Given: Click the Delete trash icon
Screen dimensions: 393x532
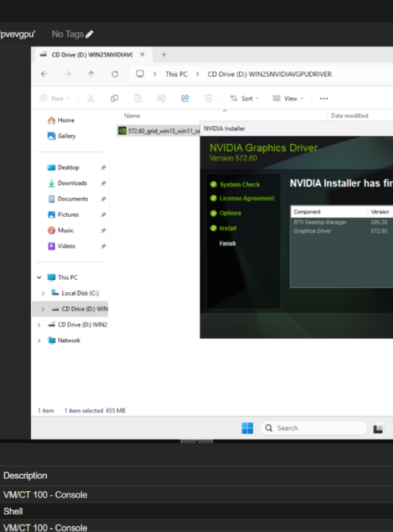Looking at the screenshot, I should pos(209,98).
